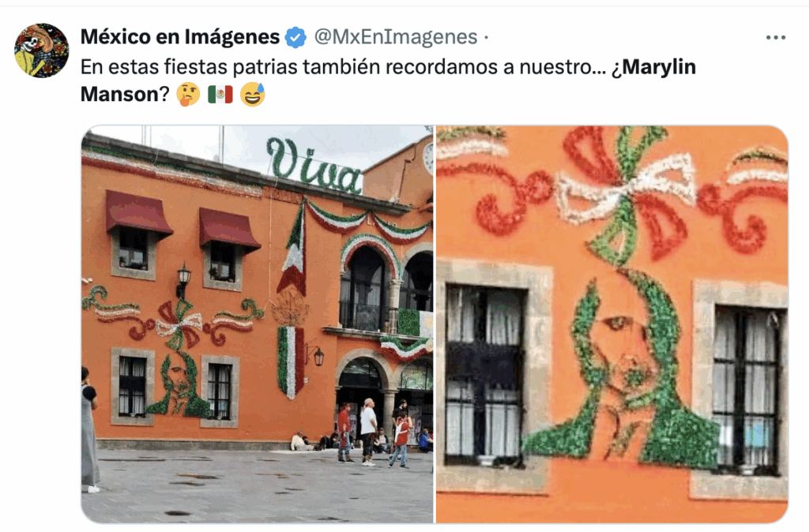The image size is (809, 532).
Task: Click the barred window at right photo's left side
Action: click(x=485, y=375)
